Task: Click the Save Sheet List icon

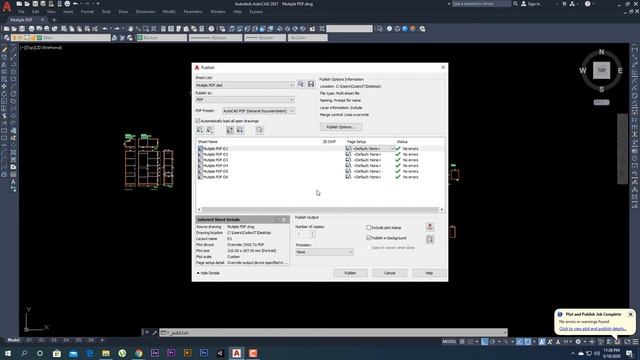Action: 311,84
